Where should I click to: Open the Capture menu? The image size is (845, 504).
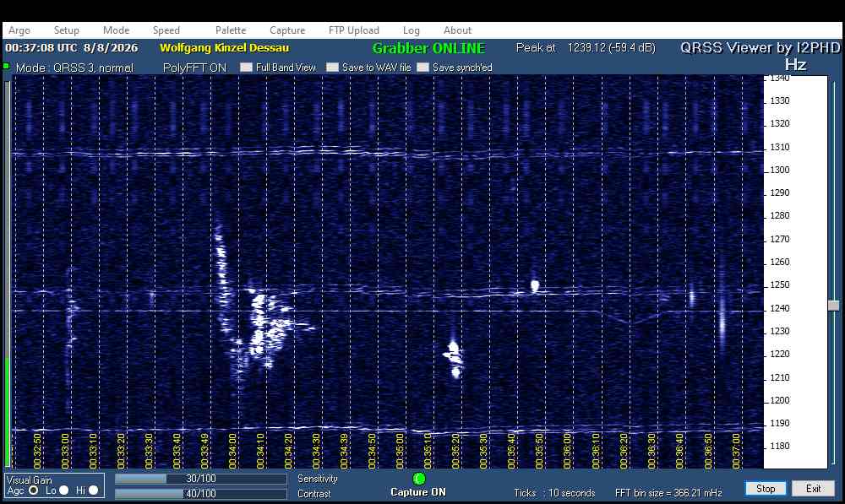[287, 30]
